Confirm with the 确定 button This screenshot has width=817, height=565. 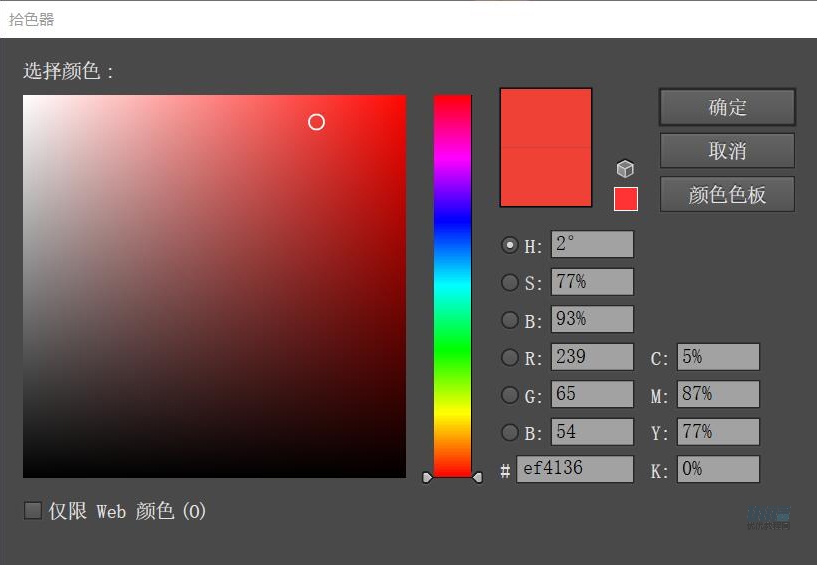pyautogui.click(x=727, y=107)
